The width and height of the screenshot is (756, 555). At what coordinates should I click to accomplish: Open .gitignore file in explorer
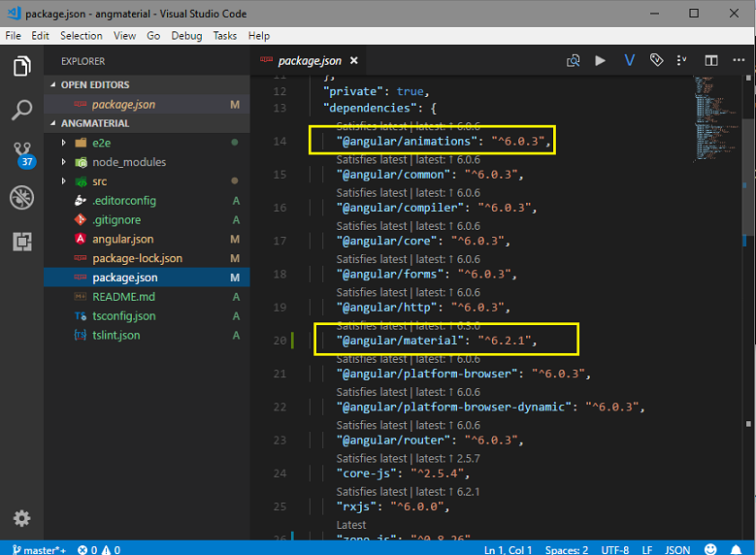(147, 220)
